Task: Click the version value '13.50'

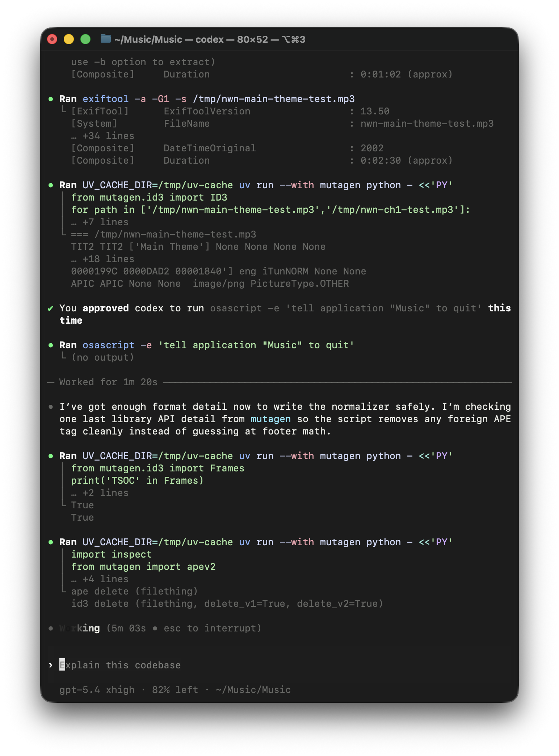Action: (375, 112)
